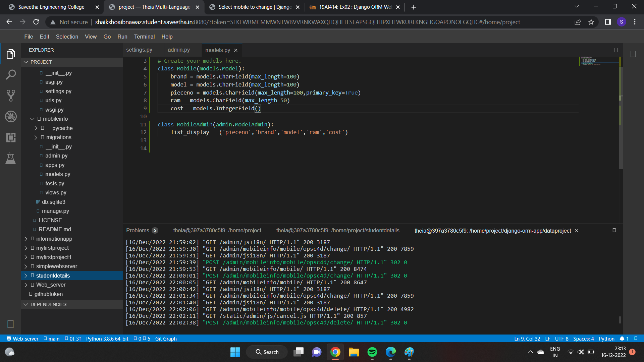644x362 pixels.
Task: Open the Extensions view icon
Action: (x=11, y=137)
